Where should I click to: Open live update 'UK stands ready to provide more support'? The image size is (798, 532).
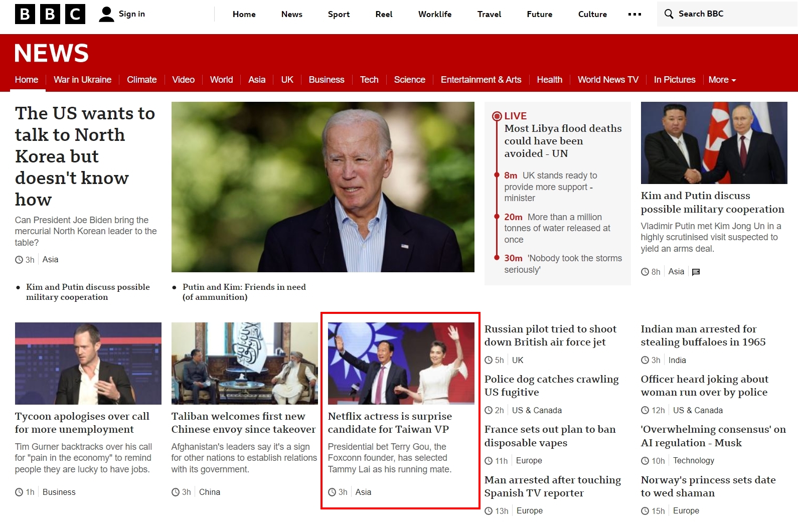point(551,187)
